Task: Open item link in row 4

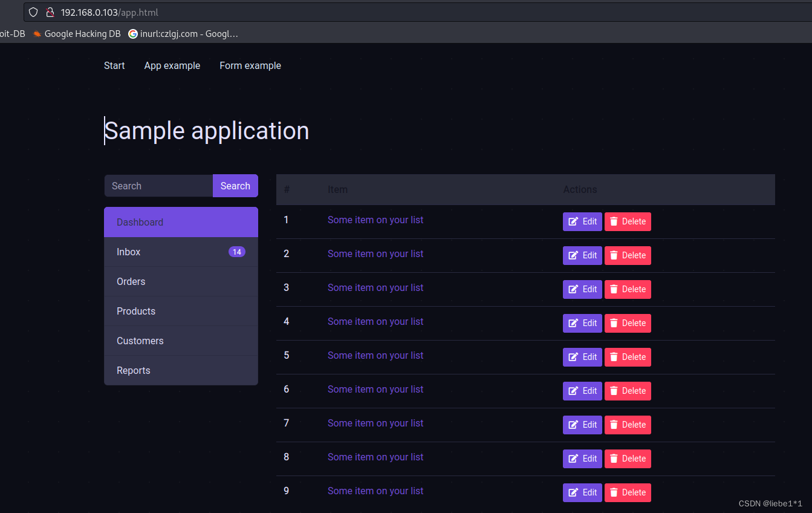Action: pyautogui.click(x=375, y=321)
